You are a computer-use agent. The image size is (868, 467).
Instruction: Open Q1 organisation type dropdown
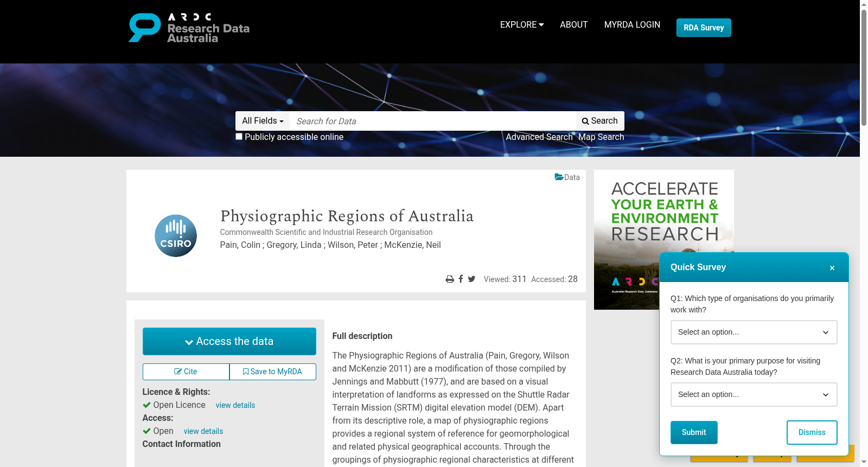pos(754,332)
